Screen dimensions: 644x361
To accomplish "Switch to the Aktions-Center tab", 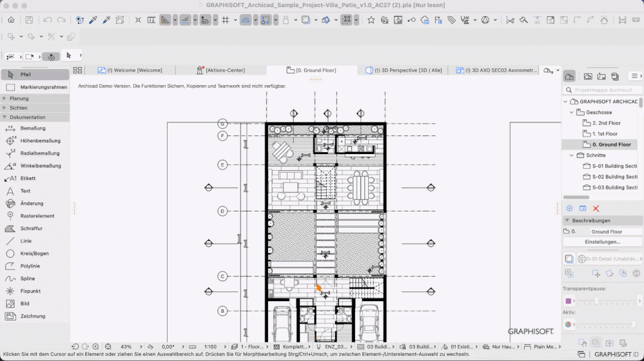I will (x=221, y=70).
